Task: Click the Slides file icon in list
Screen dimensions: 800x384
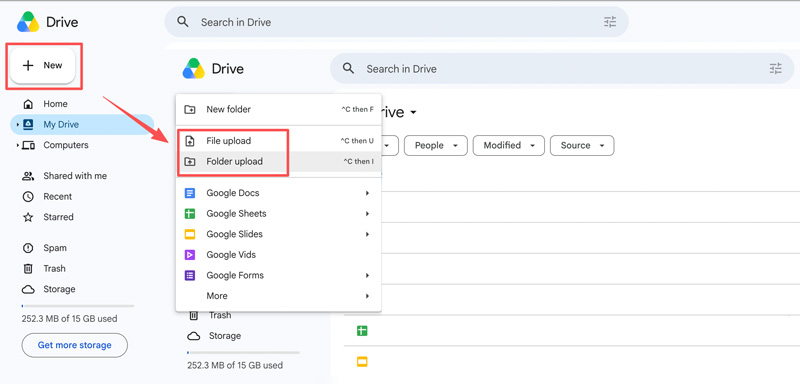Action: point(362,362)
